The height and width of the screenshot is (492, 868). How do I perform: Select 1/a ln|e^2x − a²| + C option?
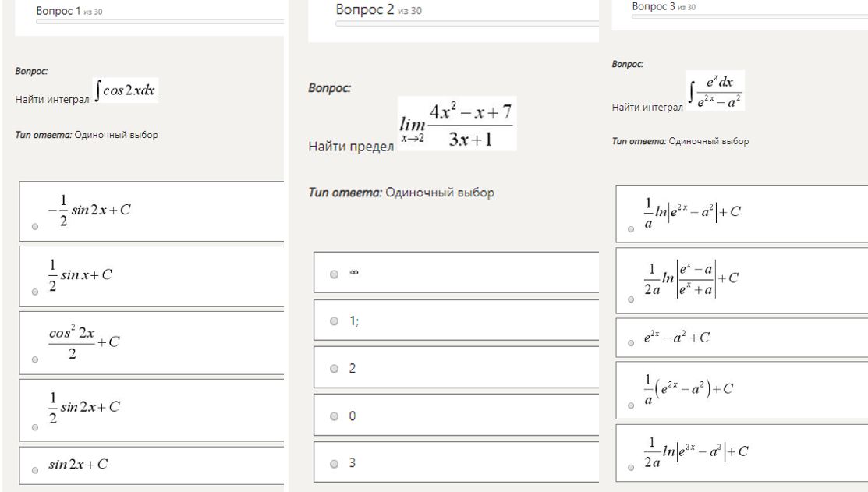632,230
